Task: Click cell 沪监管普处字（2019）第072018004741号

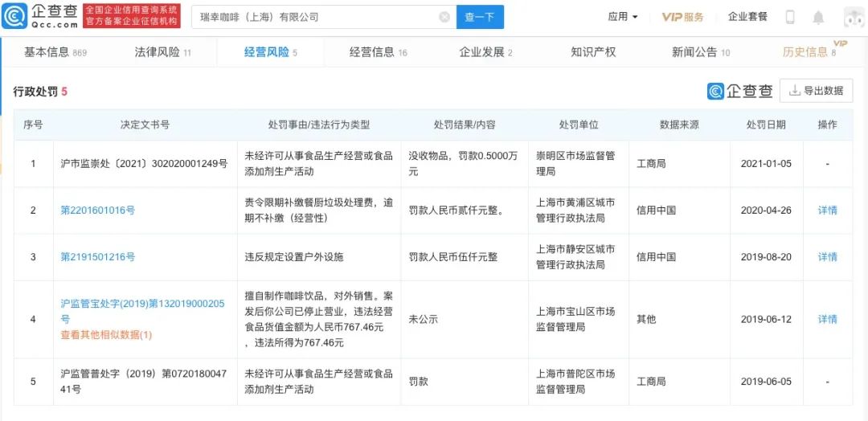Action: (x=143, y=381)
